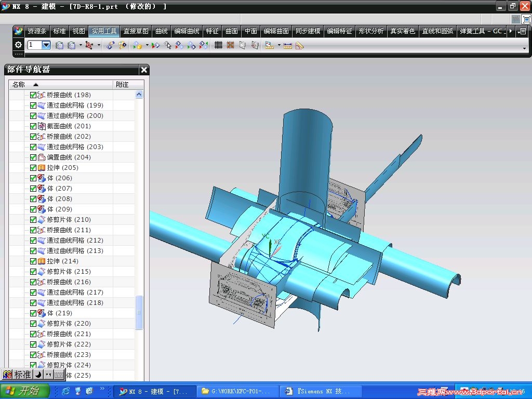532x399 pixels.
Task: Click the nested view layout icon
Action: [255, 45]
